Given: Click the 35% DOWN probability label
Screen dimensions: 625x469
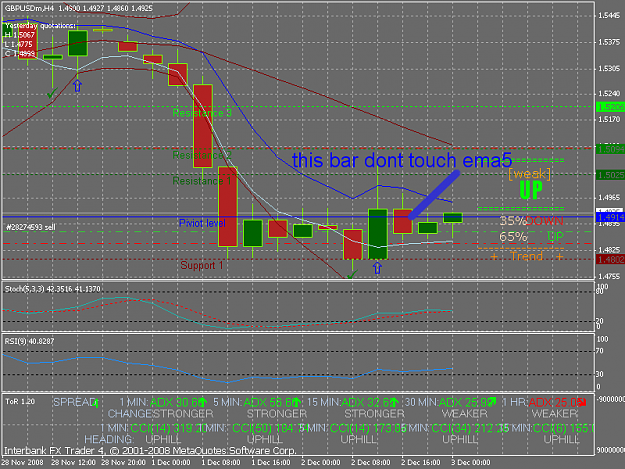Looking at the screenshot, I should point(531,221).
